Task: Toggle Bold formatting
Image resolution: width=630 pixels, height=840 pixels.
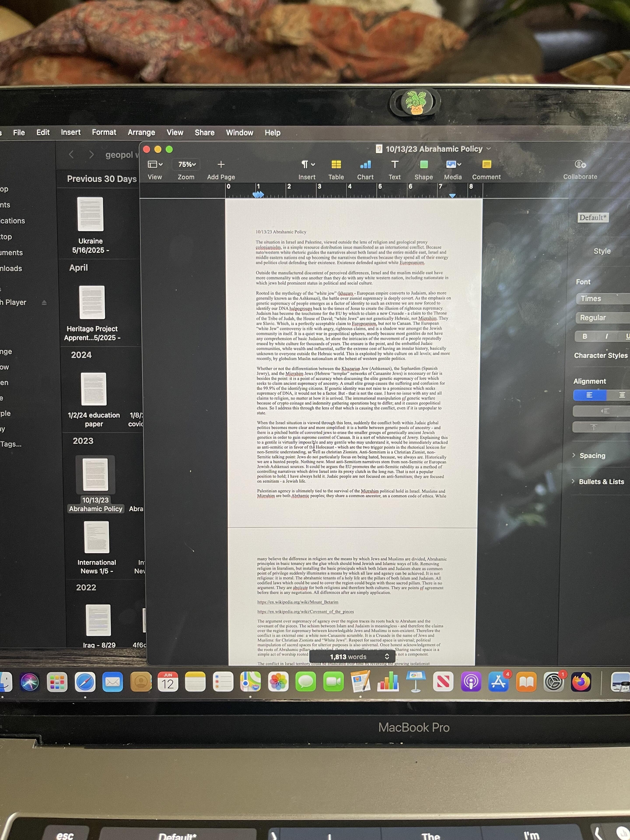Action: (x=585, y=336)
